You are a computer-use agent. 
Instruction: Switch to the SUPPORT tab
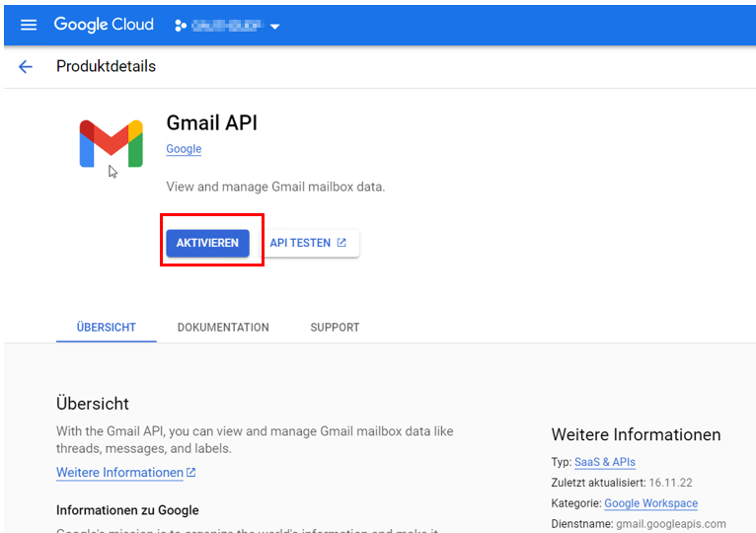pyautogui.click(x=336, y=328)
